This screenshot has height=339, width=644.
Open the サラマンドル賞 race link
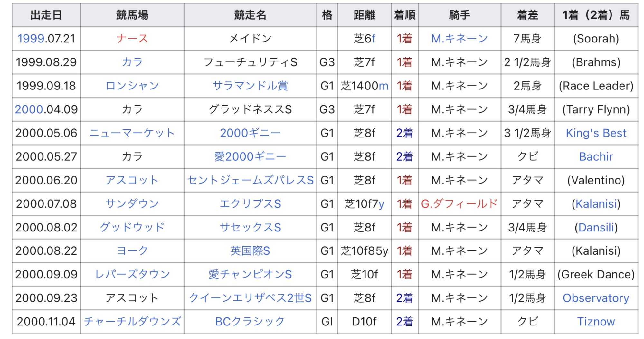click(250, 86)
